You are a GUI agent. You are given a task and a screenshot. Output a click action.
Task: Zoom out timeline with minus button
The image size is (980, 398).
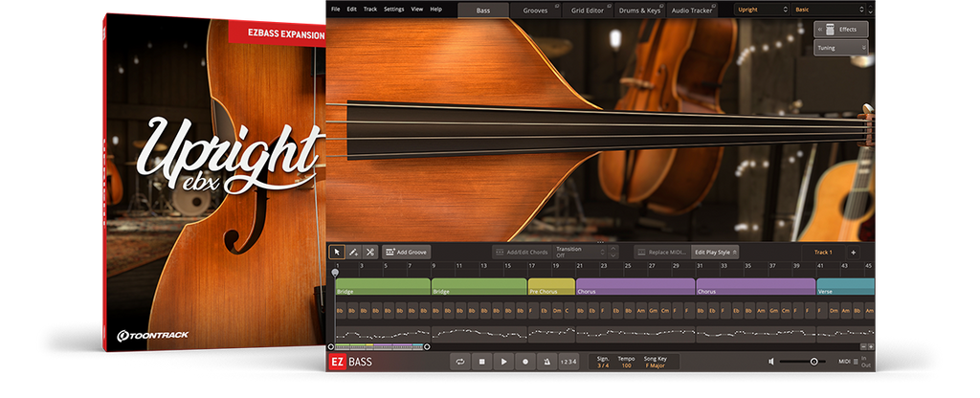click(863, 346)
